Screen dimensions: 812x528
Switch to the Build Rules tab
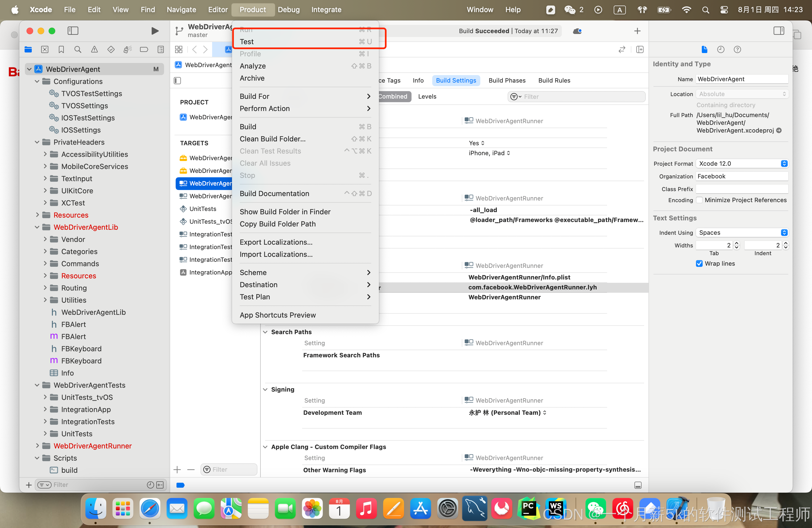tap(554, 80)
